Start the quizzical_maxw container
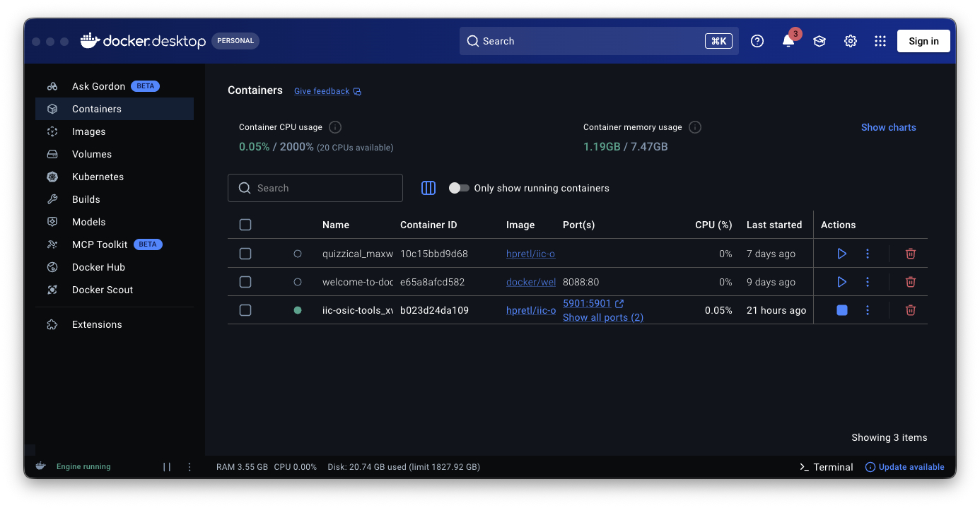Viewport: 980px width, 508px height. pos(841,254)
